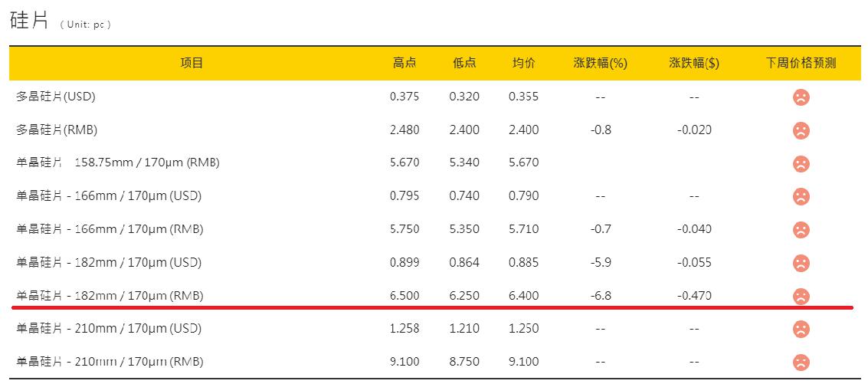
Task: Click the forecast icon for 210mm (RMB) row
Action: point(801,362)
